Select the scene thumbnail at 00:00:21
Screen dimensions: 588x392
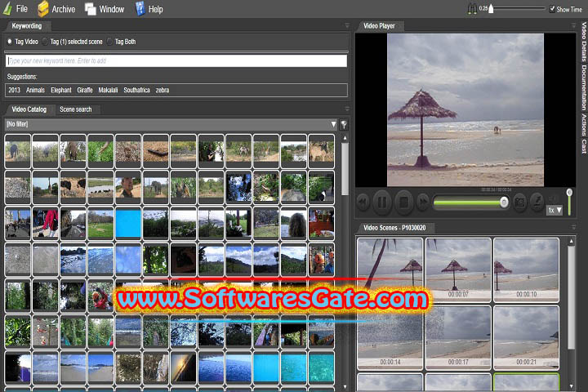(x=526, y=337)
